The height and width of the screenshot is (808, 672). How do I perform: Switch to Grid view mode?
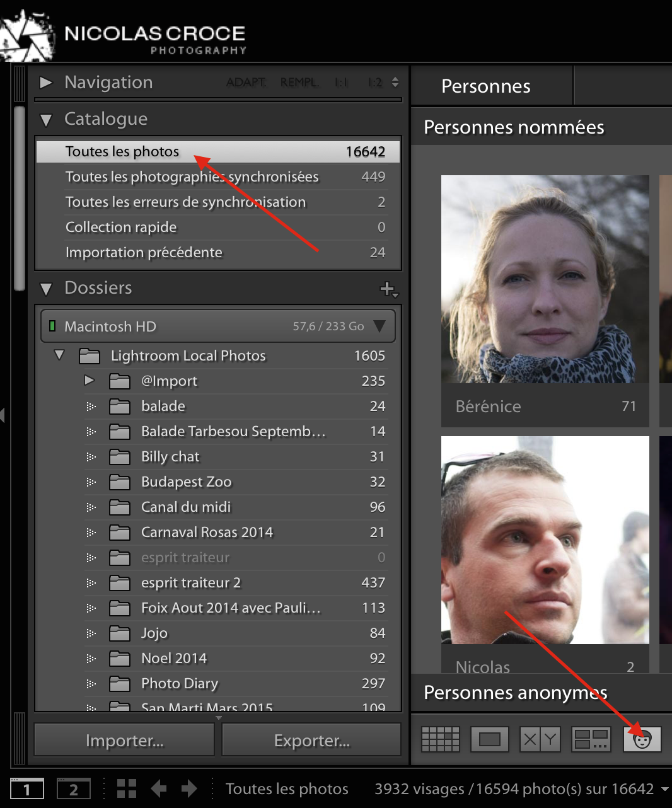click(x=439, y=738)
